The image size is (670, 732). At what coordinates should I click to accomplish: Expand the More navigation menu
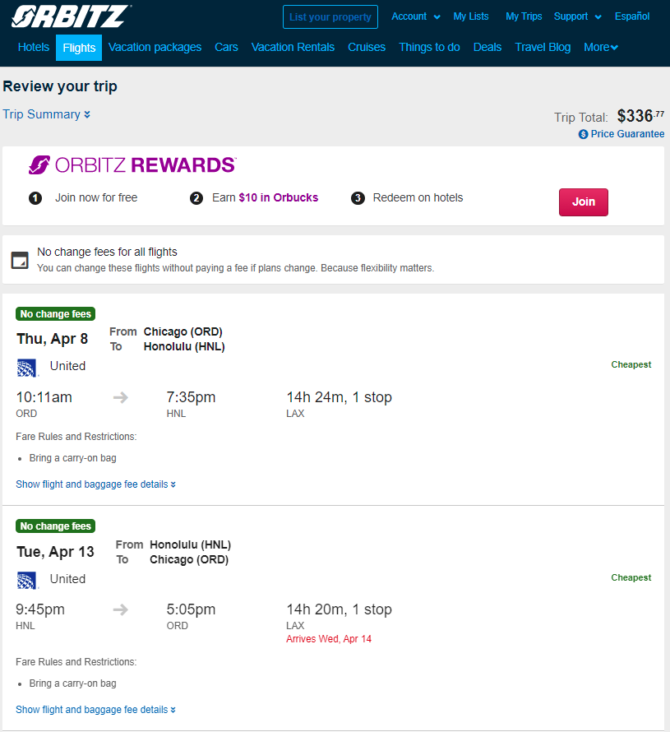pyautogui.click(x=601, y=47)
